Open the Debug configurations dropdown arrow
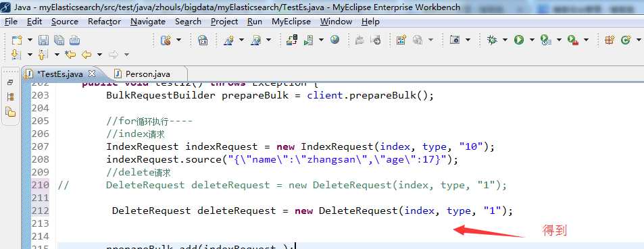Screen dimensions: 644x249 pos(505,40)
